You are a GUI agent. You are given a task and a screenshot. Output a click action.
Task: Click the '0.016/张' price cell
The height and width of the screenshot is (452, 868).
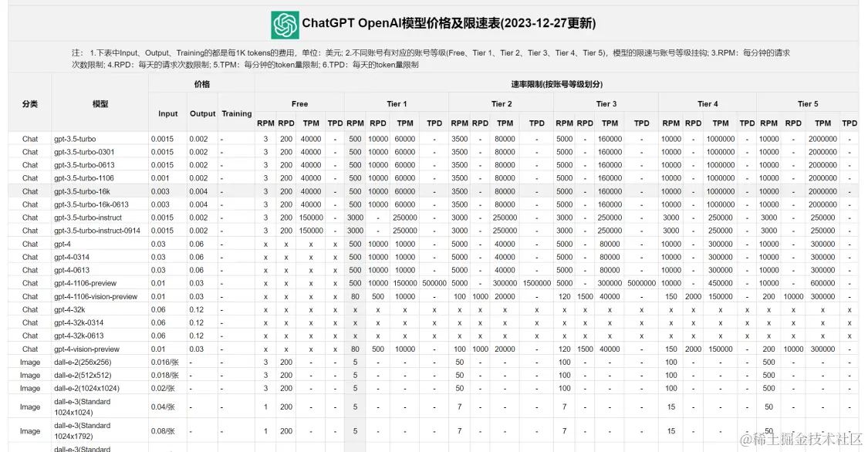click(x=164, y=363)
